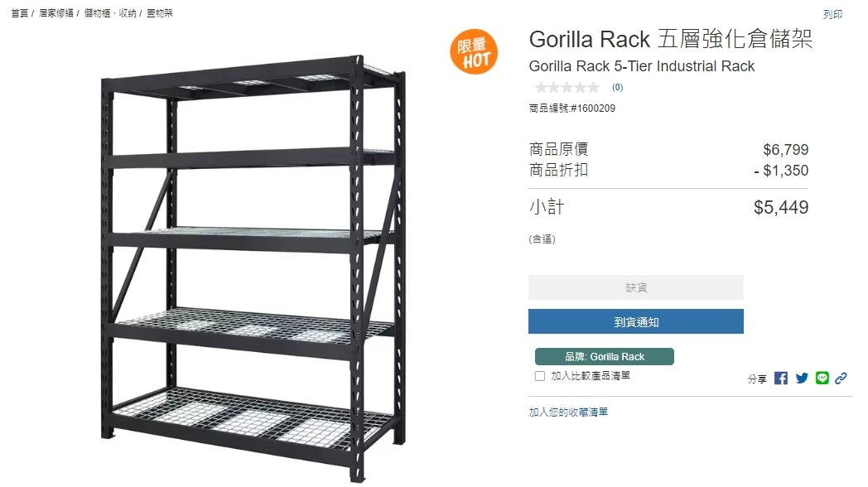Click the Gorilla Rack 五層強化倉儲架 title
The height and width of the screenshot is (487, 868).
click(670, 39)
